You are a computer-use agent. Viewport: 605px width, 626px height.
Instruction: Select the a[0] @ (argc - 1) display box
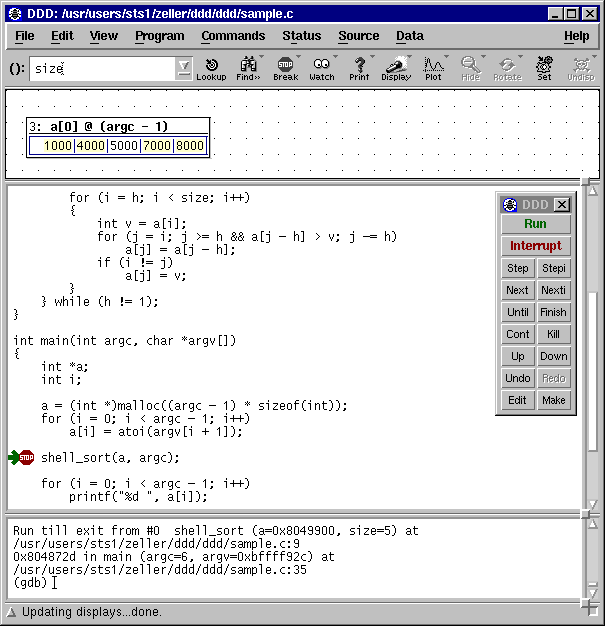pyautogui.click(x=118, y=138)
